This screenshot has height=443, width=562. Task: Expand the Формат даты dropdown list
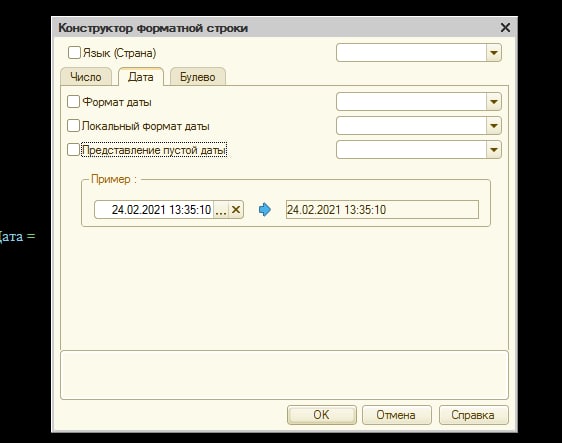pyautogui.click(x=494, y=102)
